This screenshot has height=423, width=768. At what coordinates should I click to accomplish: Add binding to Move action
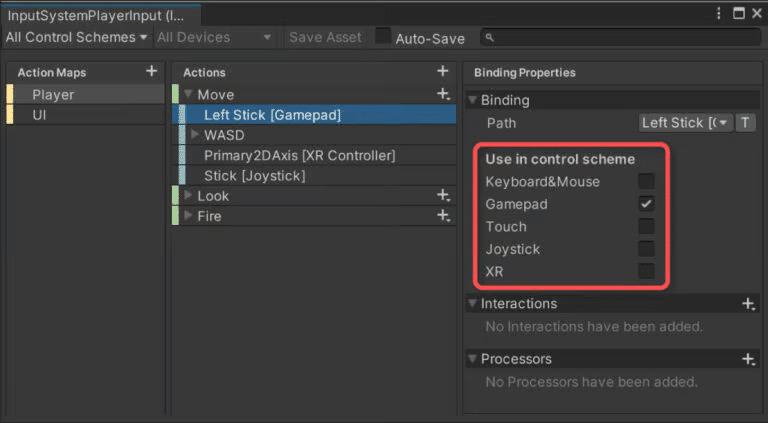[x=442, y=94]
